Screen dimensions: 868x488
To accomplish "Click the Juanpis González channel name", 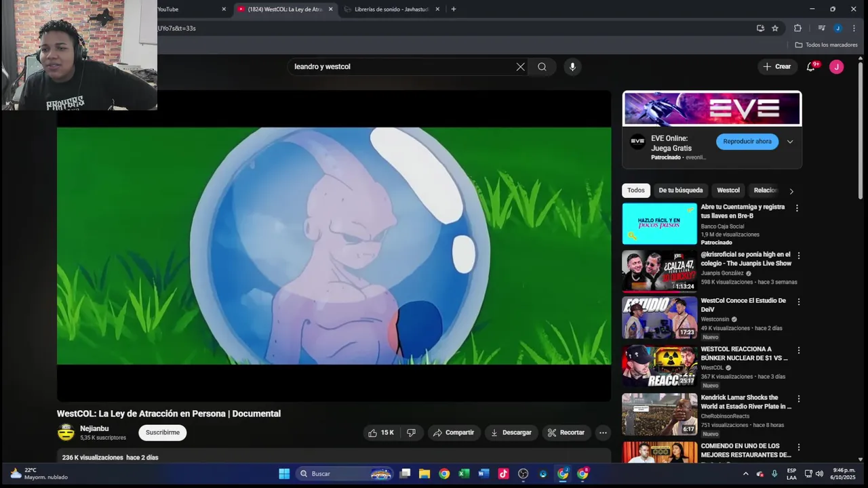I will [x=722, y=273].
